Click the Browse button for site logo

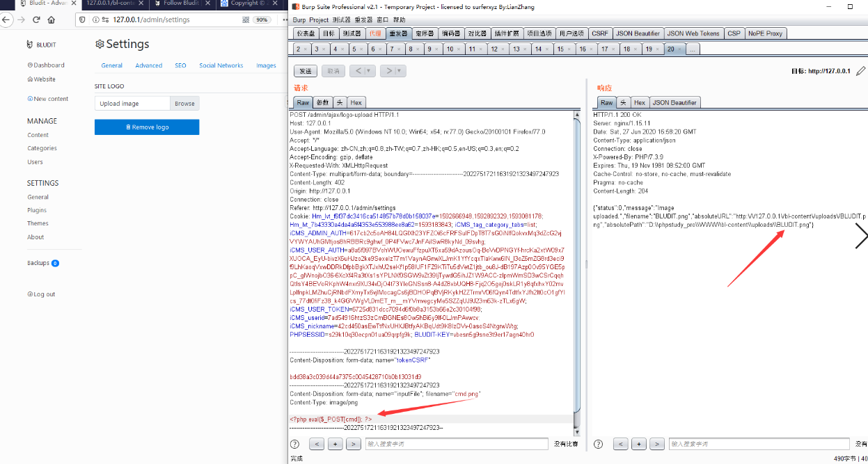coord(184,104)
